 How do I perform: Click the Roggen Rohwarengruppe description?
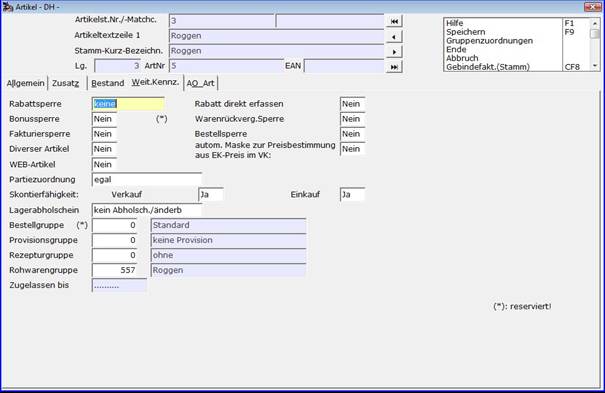(228, 270)
